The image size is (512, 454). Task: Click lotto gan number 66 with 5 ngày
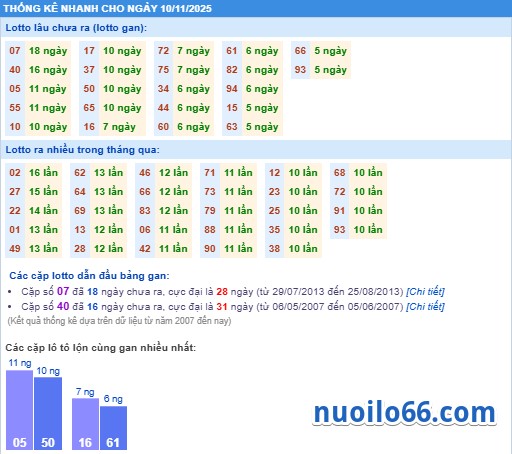(x=300, y=51)
